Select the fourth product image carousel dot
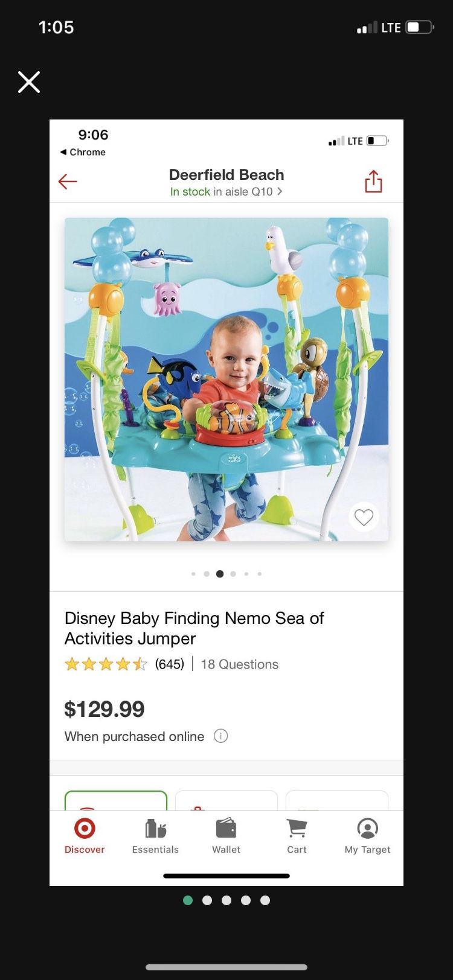 pos(233,574)
